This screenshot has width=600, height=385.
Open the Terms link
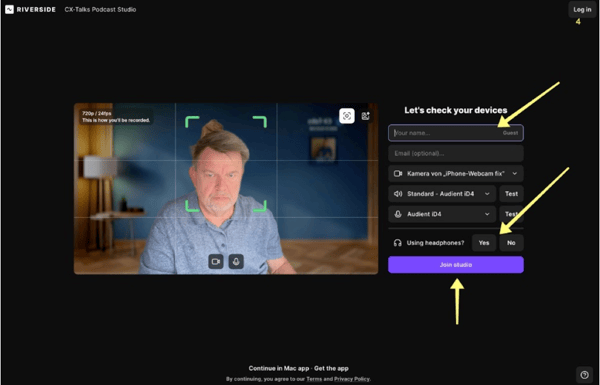point(314,379)
